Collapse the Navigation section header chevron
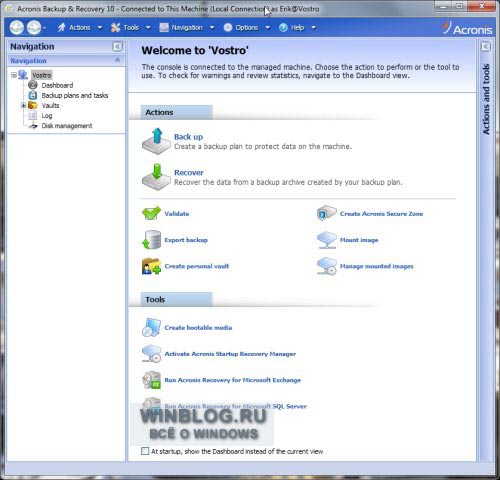 tap(117, 60)
